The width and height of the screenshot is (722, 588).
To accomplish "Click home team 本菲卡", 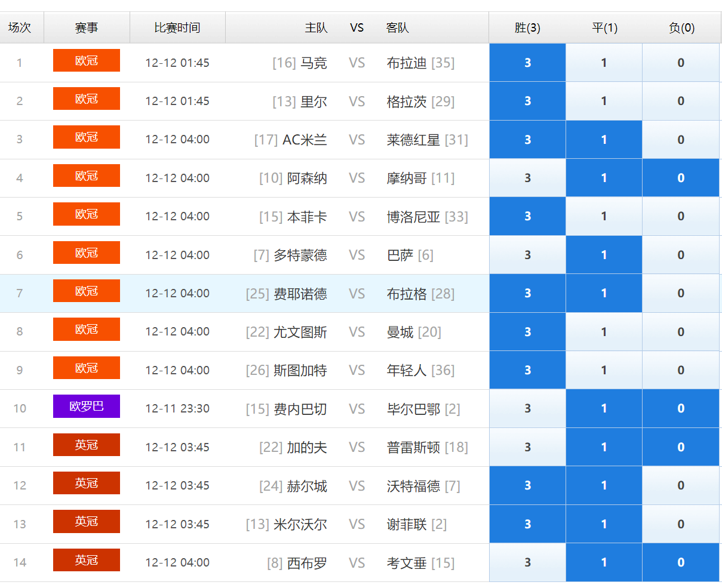I will [x=307, y=217].
